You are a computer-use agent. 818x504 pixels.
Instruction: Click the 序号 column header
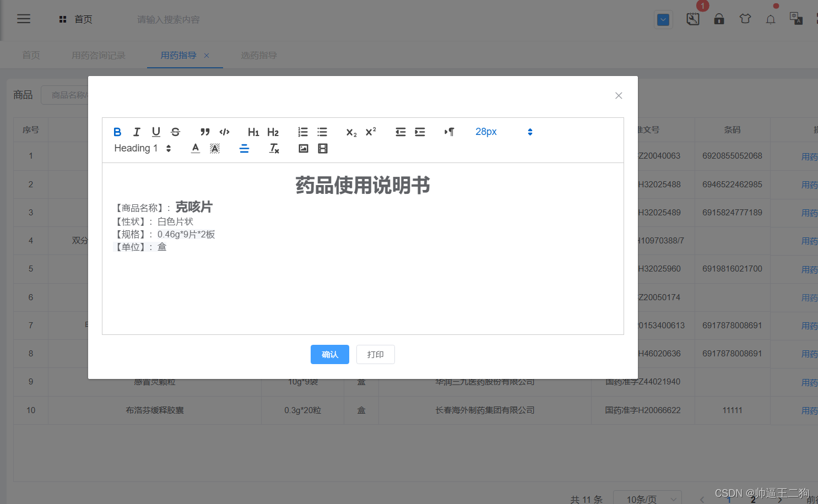[31, 130]
